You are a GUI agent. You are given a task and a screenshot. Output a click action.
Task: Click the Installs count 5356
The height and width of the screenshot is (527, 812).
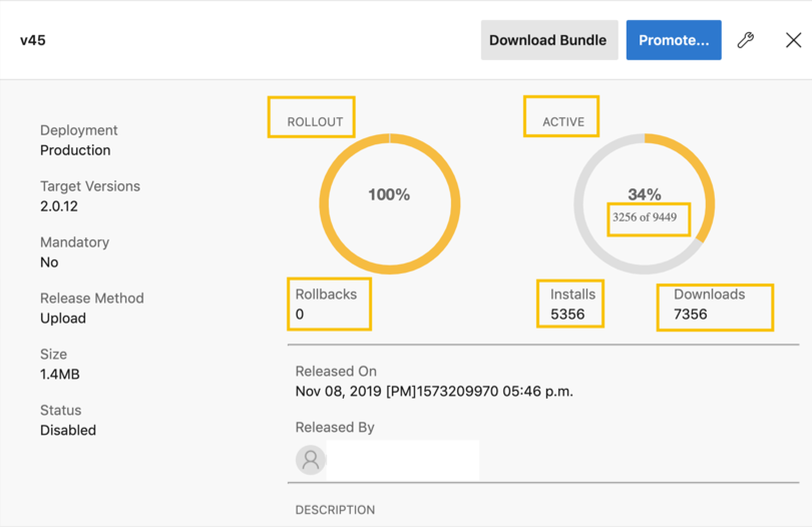pyautogui.click(x=567, y=314)
